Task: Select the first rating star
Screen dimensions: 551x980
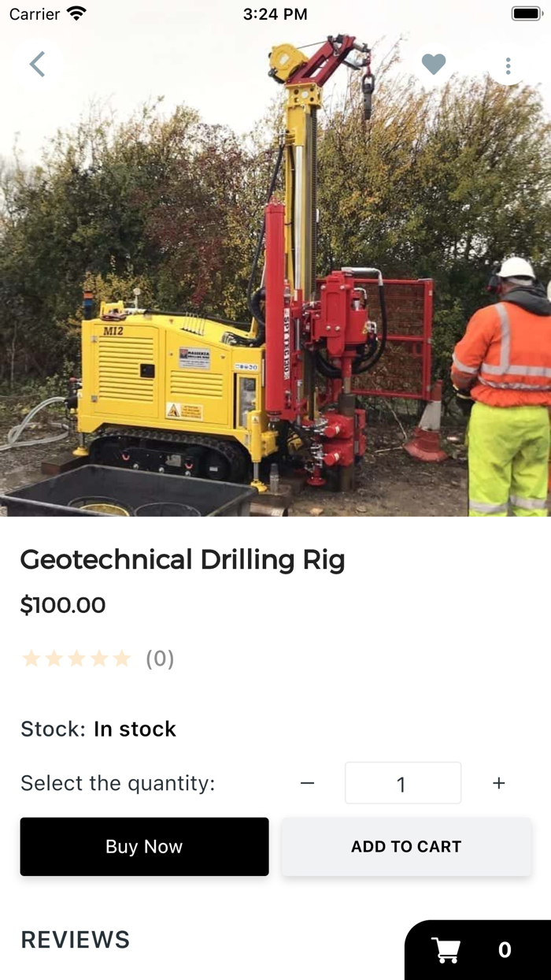Action: pyautogui.click(x=31, y=659)
